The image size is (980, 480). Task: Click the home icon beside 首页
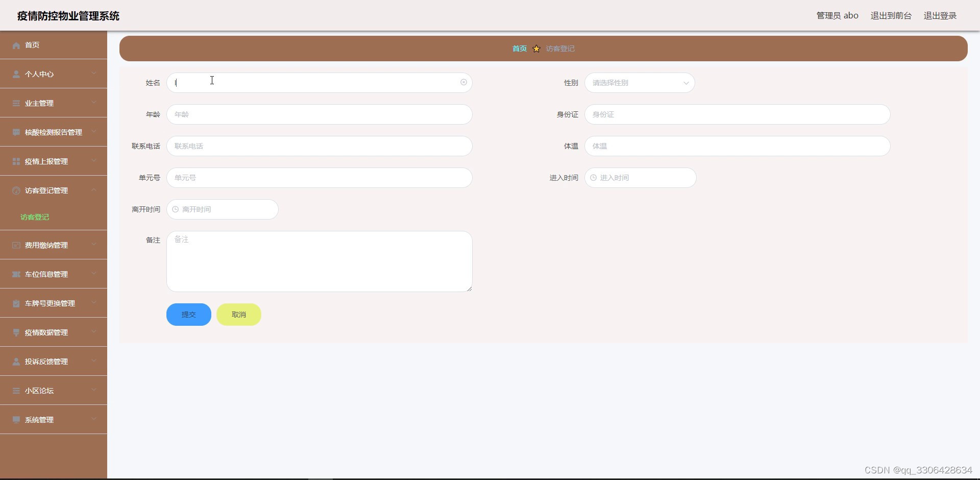point(16,45)
